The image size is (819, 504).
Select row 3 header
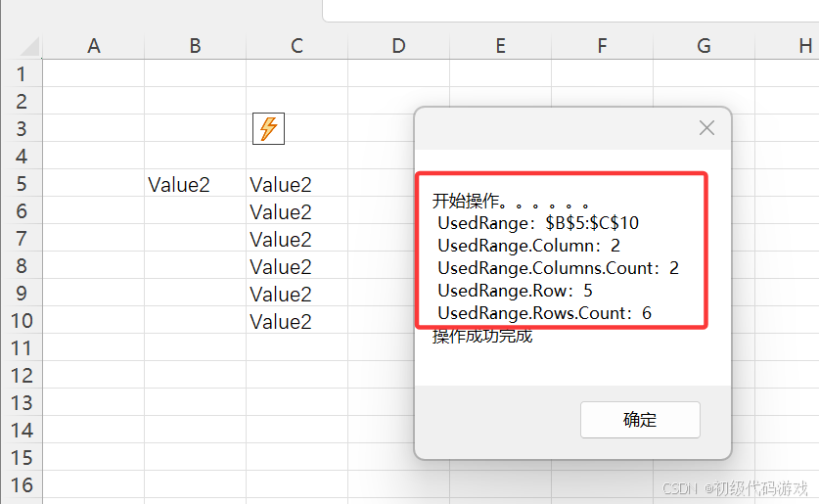click(x=22, y=128)
